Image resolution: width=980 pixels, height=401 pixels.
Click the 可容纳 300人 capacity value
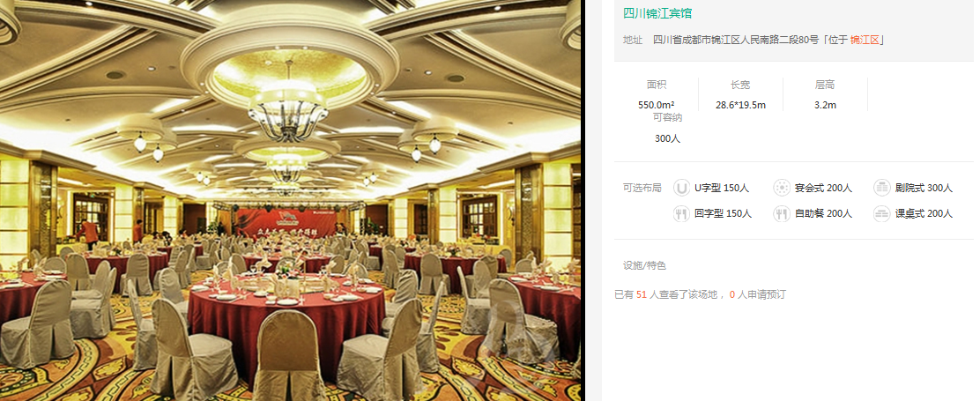pos(667,138)
